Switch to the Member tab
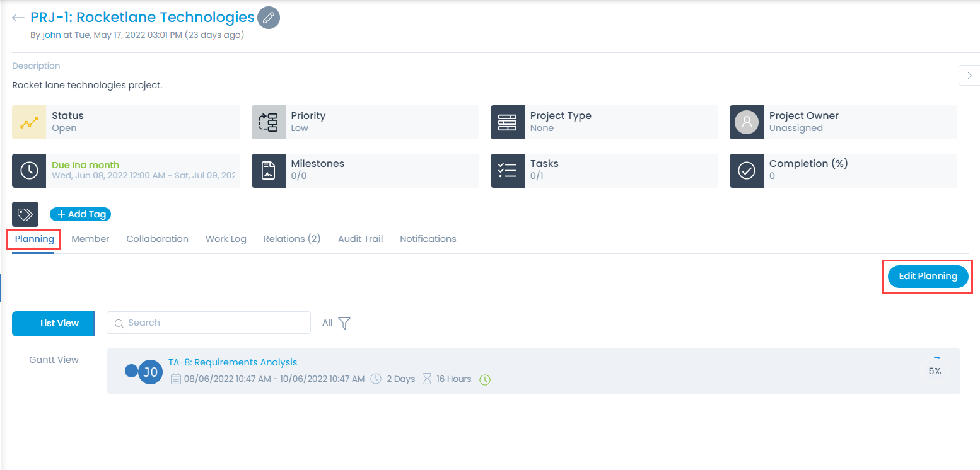 tap(90, 239)
